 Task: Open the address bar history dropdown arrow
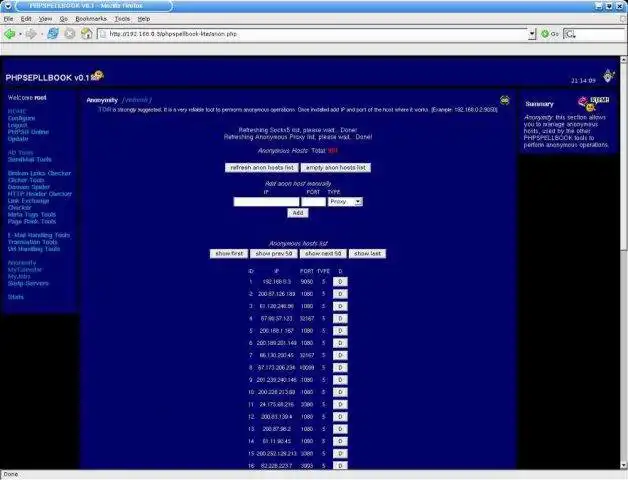pyautogui.click(x=532, y=34)
